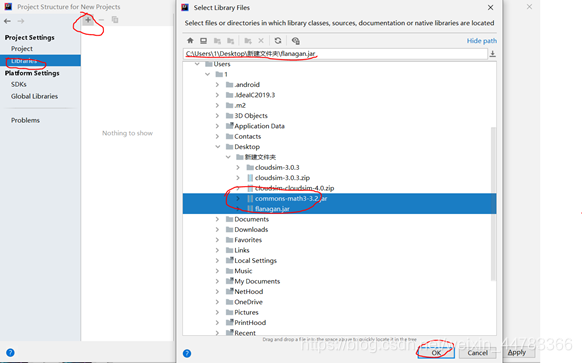Click the Module directory toolbar icon

pos(230,40)
